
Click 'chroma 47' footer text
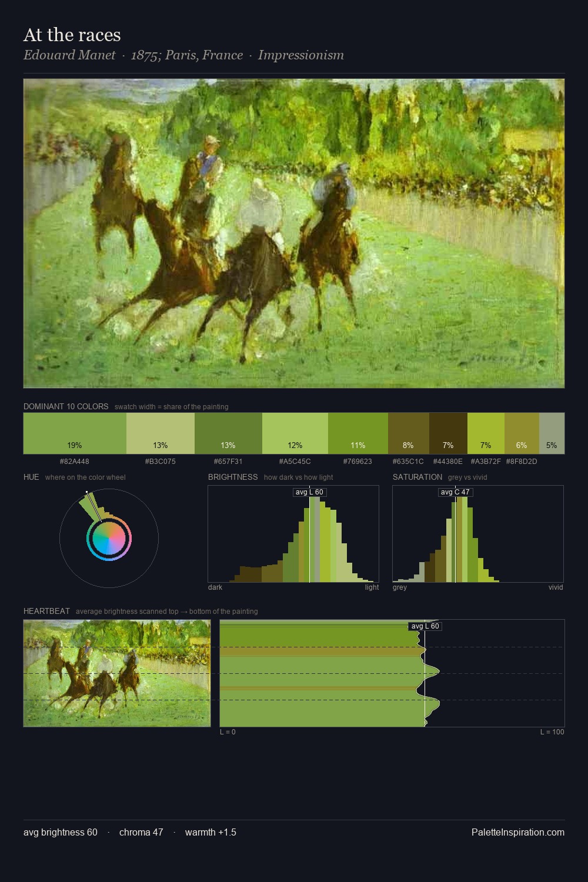pyautogui.click(x=141, y=832)
